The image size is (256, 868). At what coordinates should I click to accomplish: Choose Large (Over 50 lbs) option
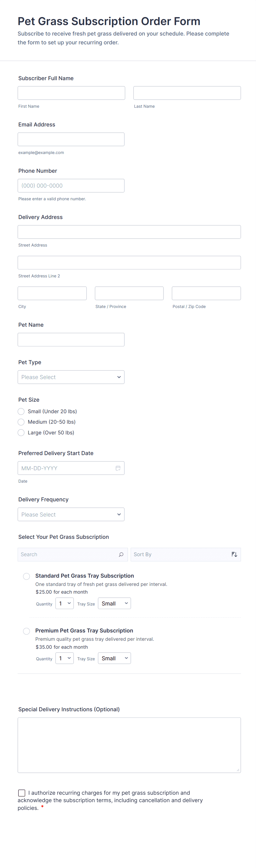click(x=21, y=433)
